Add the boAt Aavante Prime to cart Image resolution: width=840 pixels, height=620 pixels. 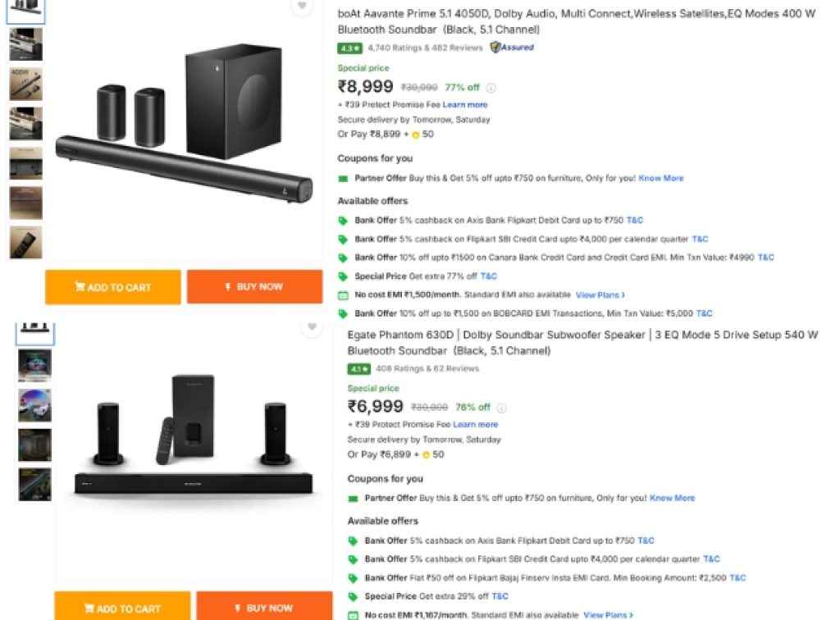pos(112,287)
